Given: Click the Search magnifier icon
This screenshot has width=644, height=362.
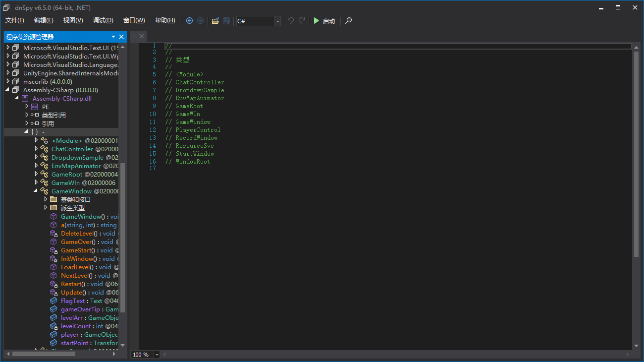Looking at the screenshot, I should 349,21.
